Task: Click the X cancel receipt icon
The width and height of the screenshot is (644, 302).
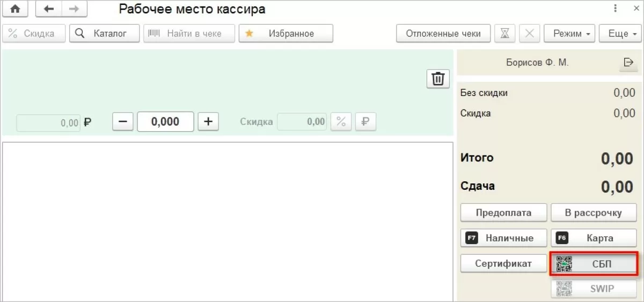Action: (x=530, y=33)
